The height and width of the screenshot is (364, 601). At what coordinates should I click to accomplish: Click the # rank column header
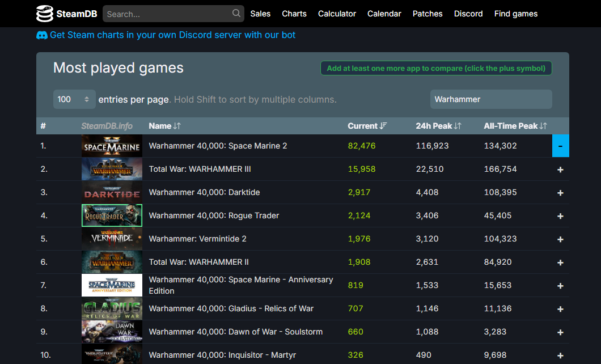pos(43,126)
